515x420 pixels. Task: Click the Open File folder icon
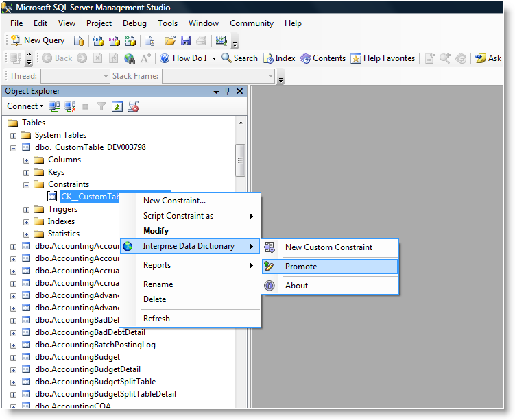(171, 40)
